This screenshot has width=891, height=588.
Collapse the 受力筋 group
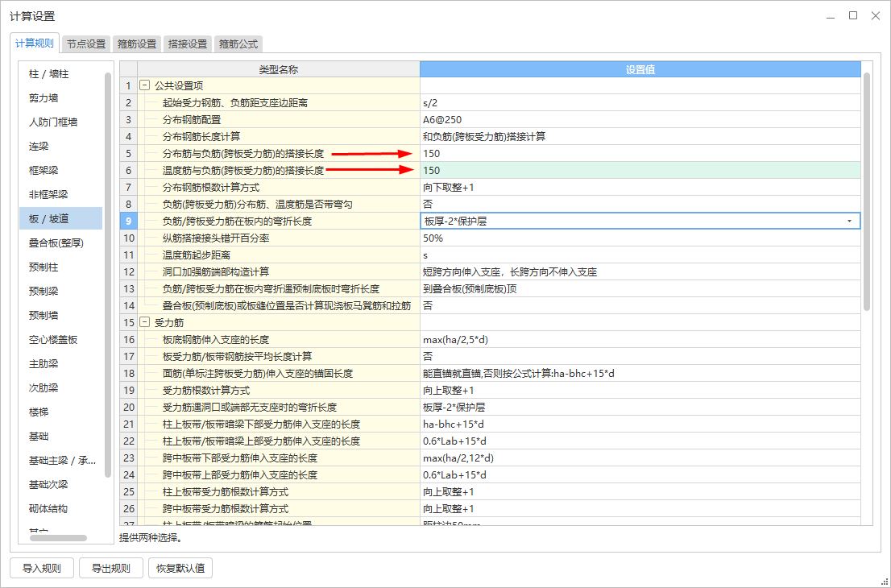(144, 322)
